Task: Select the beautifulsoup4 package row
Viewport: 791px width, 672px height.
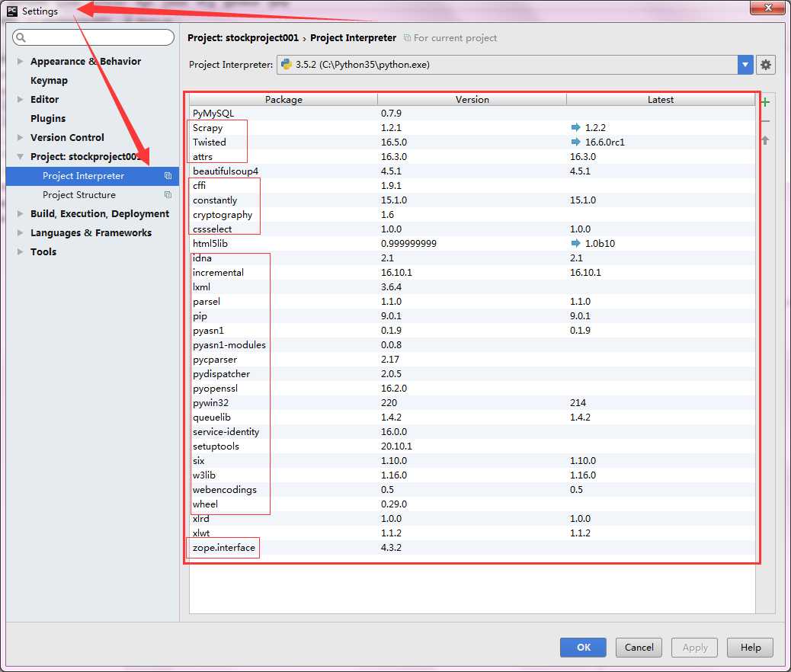Action: (472, 171)
